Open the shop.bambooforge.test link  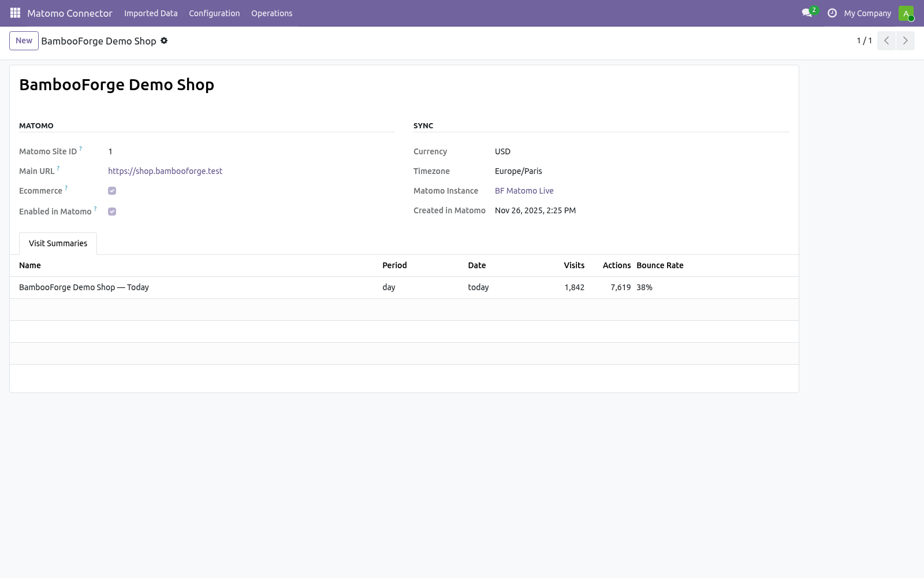165,171
